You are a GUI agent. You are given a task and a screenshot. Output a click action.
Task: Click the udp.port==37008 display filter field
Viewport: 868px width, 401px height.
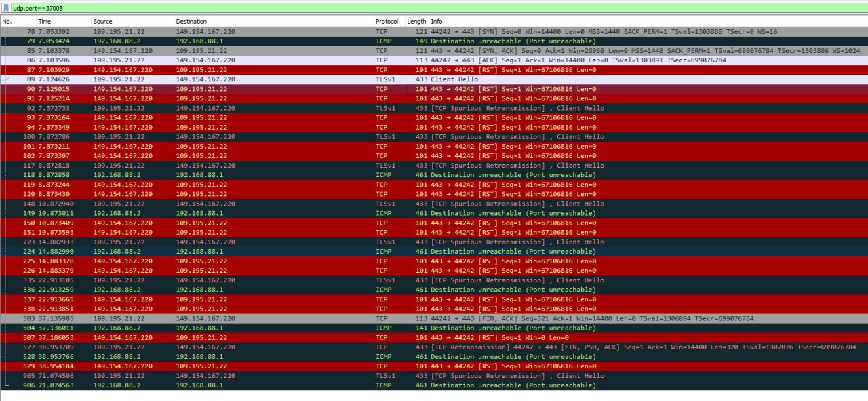tap(439, 8)
